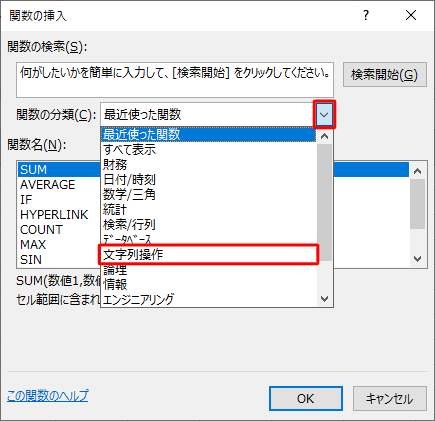Click category dropdown list scroll-up arrow
Image resolution: width=435 pixels, height=421 pixels.
[x=324, y=136]
